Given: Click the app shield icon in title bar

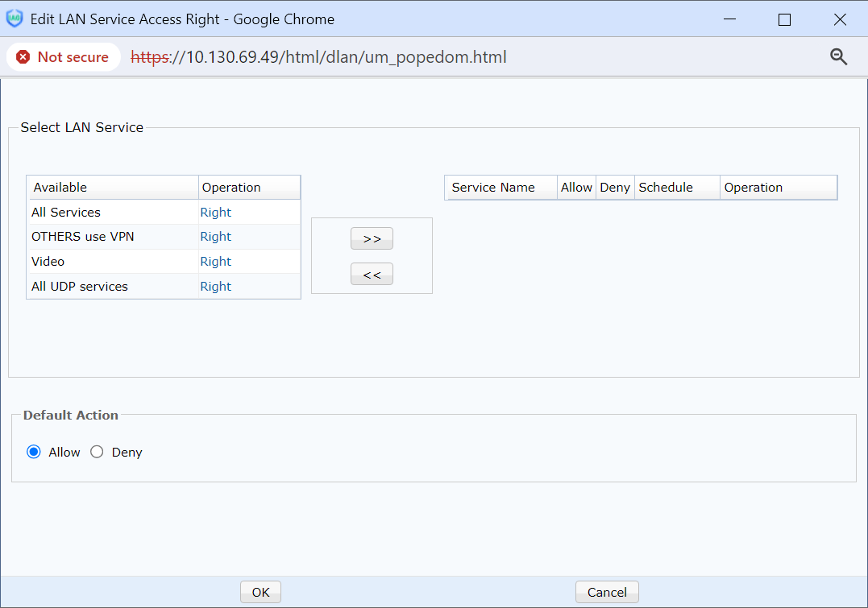Looking at the screenshot, I should tap(15, 19).
